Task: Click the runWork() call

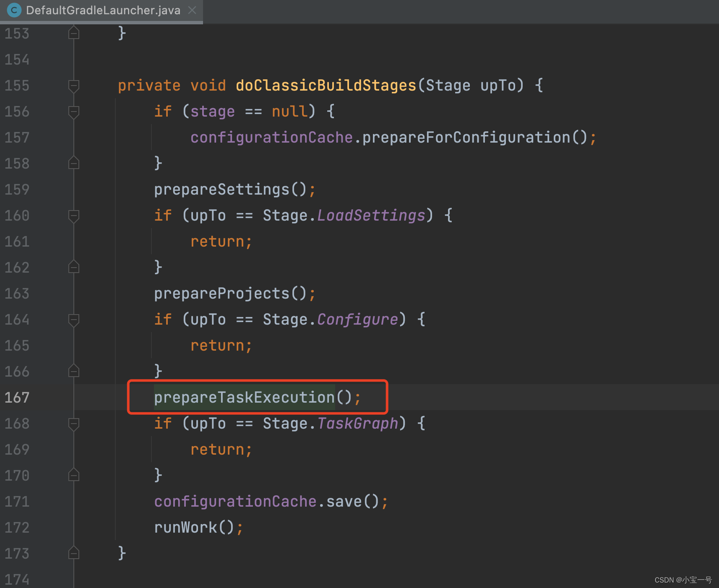Action: tap(198, 527)
